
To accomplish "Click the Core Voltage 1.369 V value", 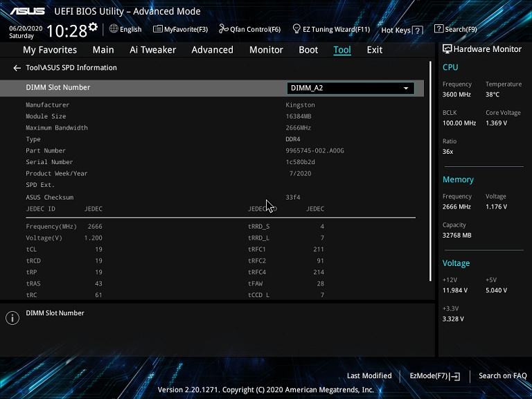I will coord(497,123).
